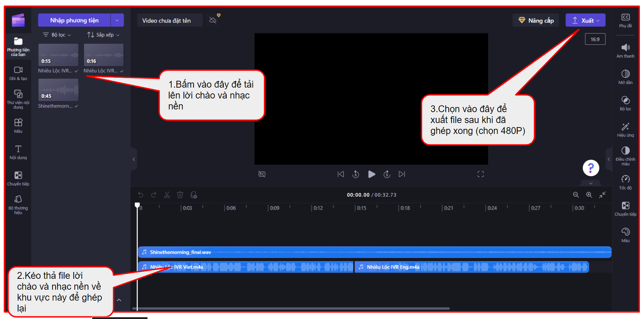Click the Nâng cấp upgrade button
Viewport: 644px width, 319px height.
coord(535,20)
